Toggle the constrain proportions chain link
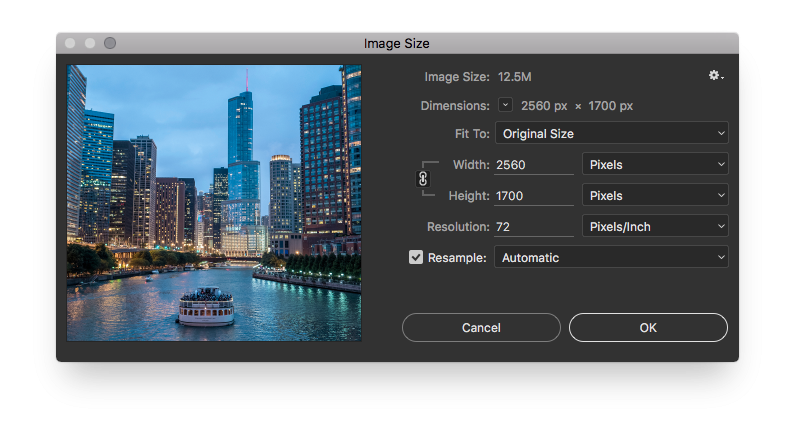This screenshot has height=442, width=795. (x=423, y=179)
